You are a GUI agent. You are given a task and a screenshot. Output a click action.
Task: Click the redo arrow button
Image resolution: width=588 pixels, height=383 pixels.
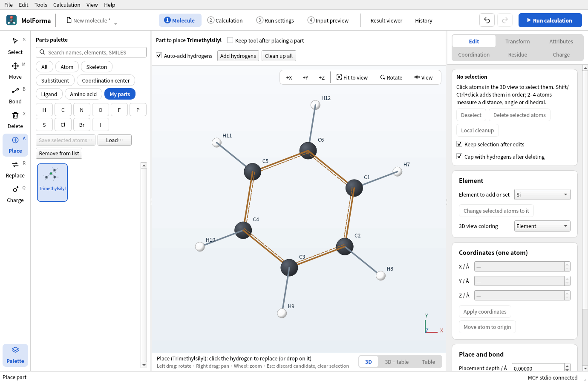[505, 20]
